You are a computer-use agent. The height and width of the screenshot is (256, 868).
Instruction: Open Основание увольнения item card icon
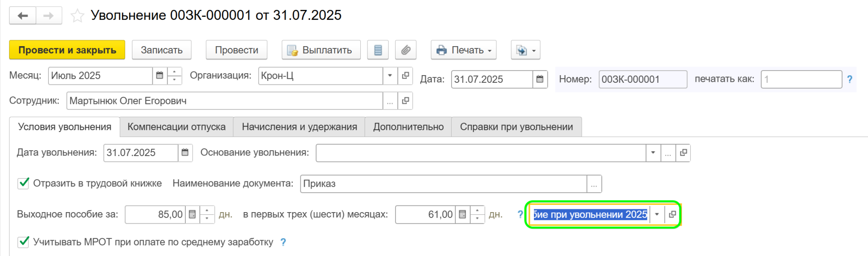coord(683,153)
